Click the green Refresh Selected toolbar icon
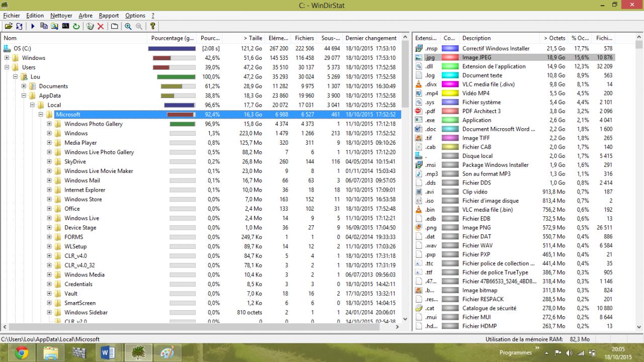 [x=76, y=26]
